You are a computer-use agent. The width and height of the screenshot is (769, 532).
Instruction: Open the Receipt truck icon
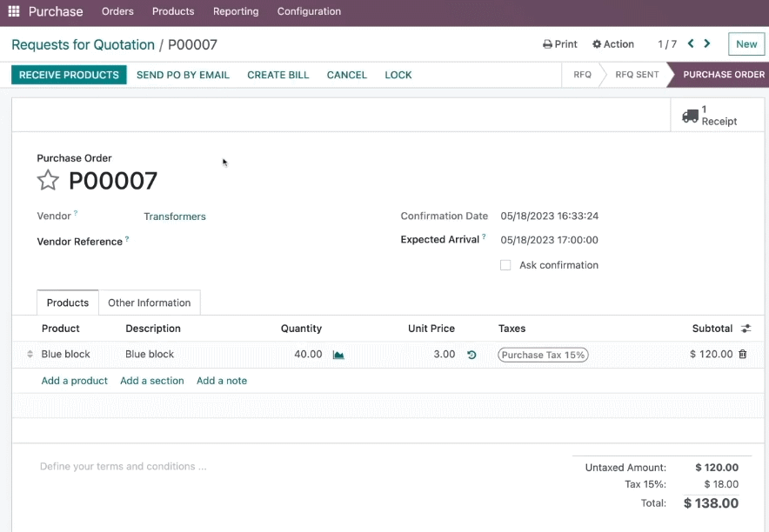tap(690, 116)
